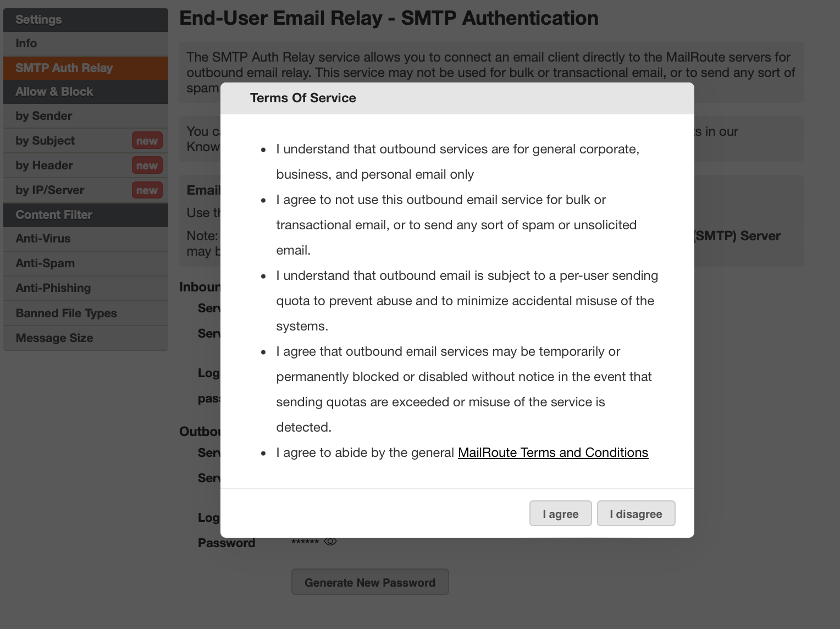
Task: Open the Info settings page
Action: (86, 43)
